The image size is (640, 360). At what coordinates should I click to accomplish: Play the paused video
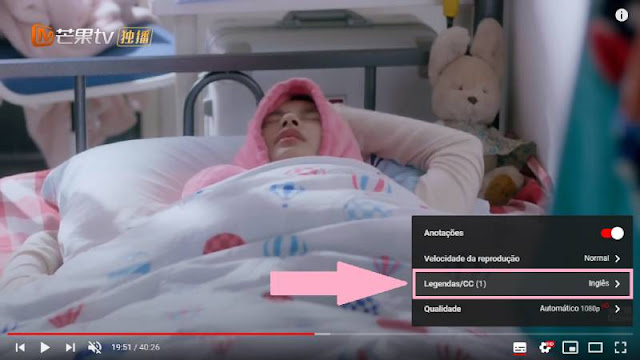[x=45, y=347]
